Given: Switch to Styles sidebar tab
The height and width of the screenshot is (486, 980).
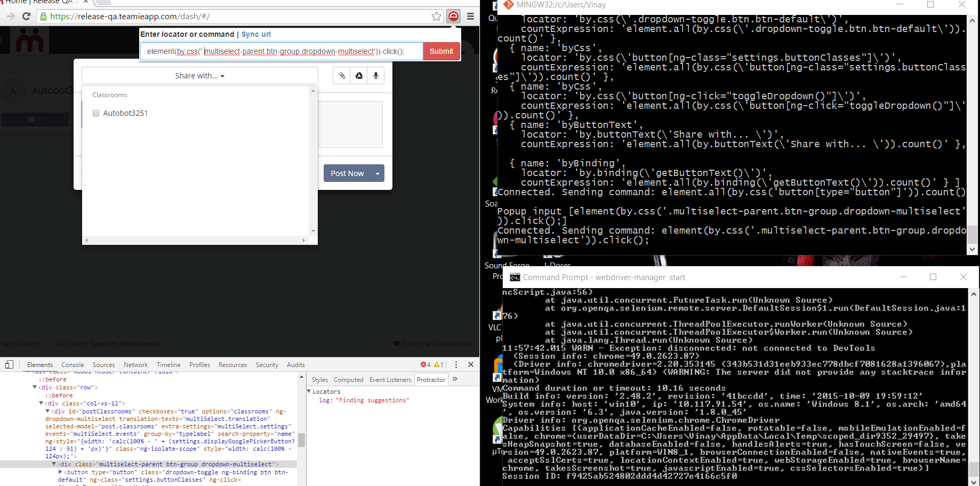Looking at the screenshot, I should (x=319, y=380).
